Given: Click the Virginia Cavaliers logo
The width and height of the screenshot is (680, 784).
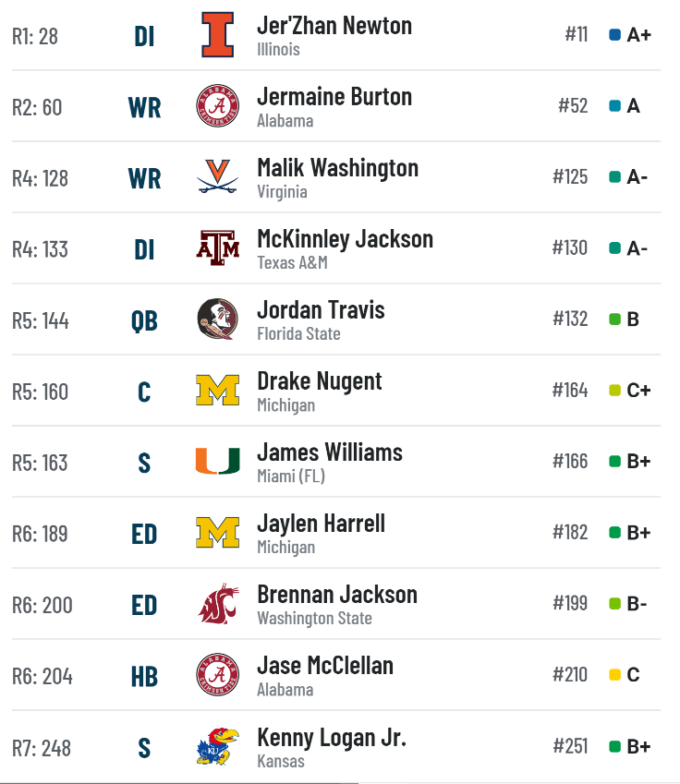Looking at the screenshot, I should (x=217, y=176).
